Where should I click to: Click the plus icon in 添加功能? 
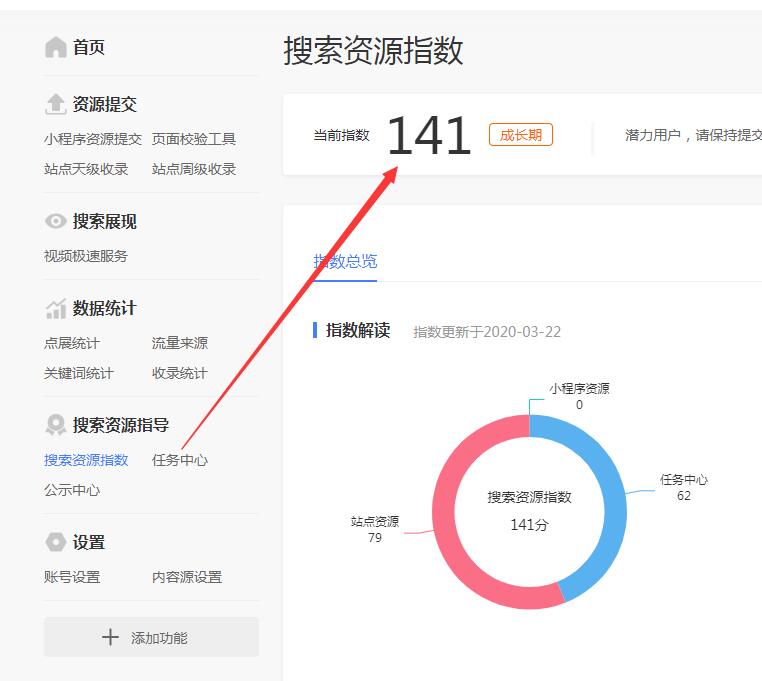pos(110,637)
